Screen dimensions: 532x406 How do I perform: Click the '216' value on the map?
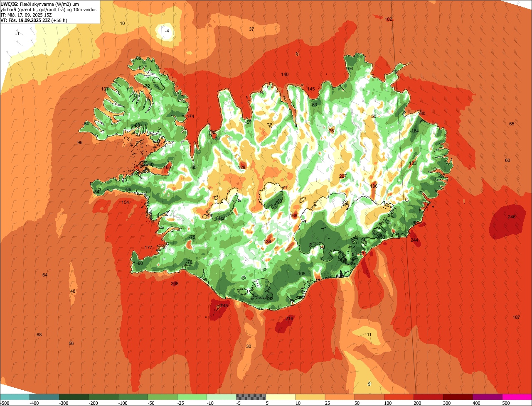[289, 318]
